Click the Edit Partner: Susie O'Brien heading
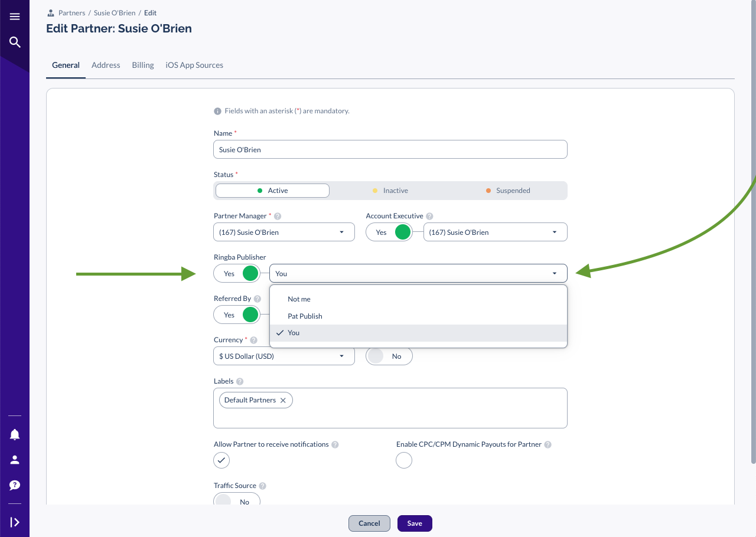The image size is (756, 537). (x=119, y=28)
